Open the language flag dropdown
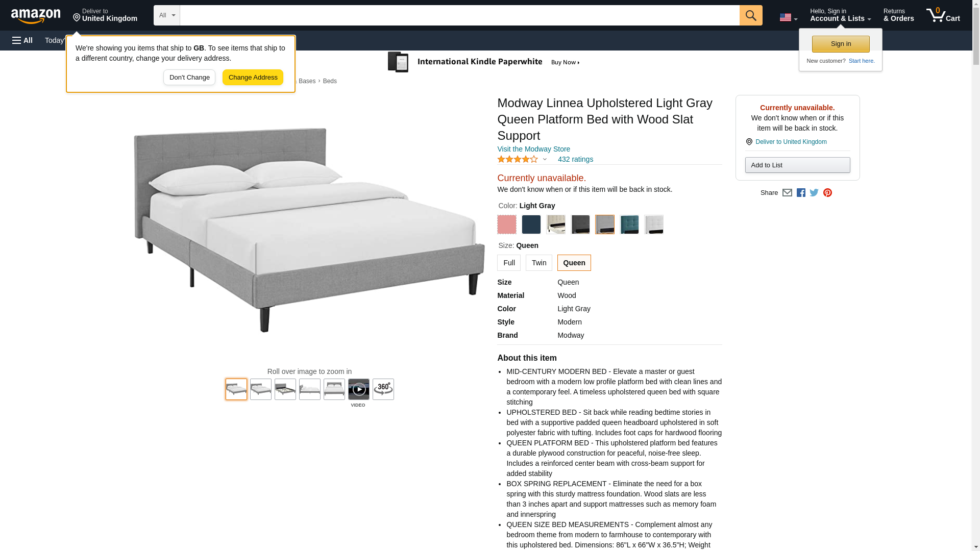 [x=788, y=17]
